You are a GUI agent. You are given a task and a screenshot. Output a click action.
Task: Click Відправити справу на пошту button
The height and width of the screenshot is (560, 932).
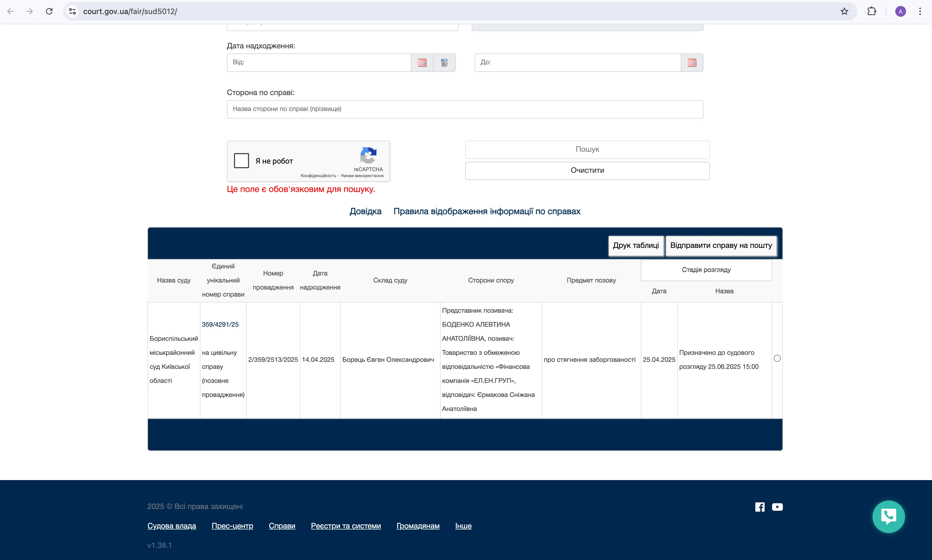[x=720, y=246]
